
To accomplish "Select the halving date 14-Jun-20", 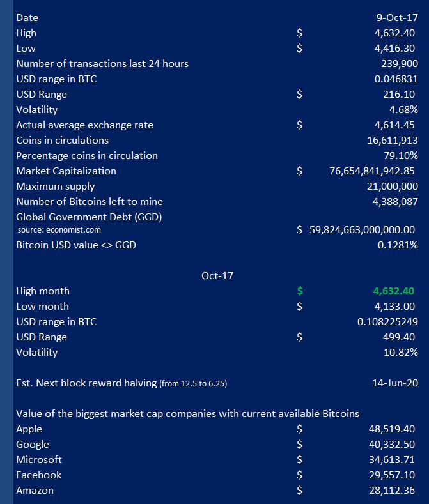I will coord(395,383).
